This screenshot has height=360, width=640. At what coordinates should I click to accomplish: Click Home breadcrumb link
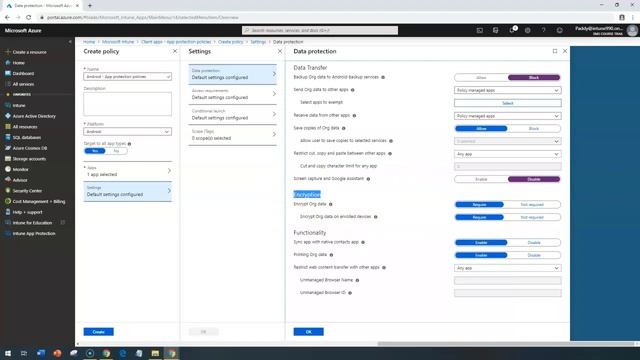(x=89, y=42)
